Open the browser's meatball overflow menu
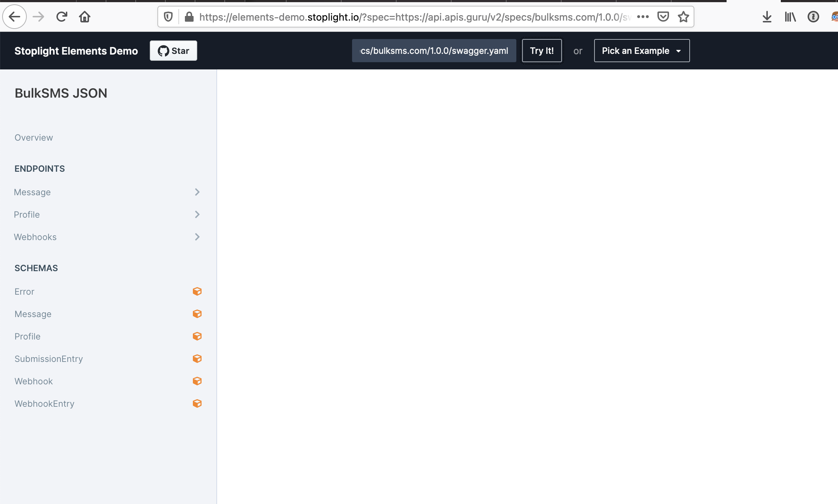Viewport: 838px width, 504px height. (643, 16)
